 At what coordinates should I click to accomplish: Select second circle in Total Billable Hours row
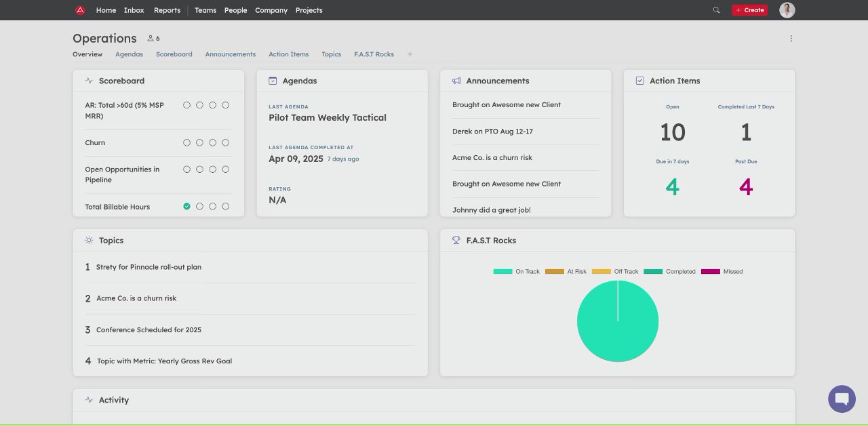(199, 207)
